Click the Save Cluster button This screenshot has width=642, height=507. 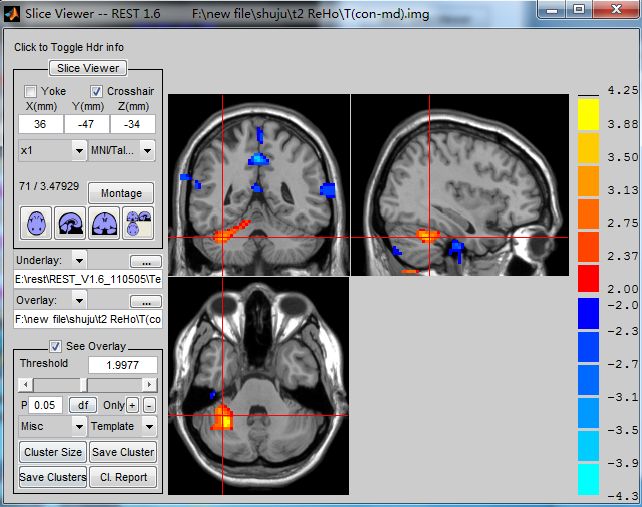click(x=123, y=452)
